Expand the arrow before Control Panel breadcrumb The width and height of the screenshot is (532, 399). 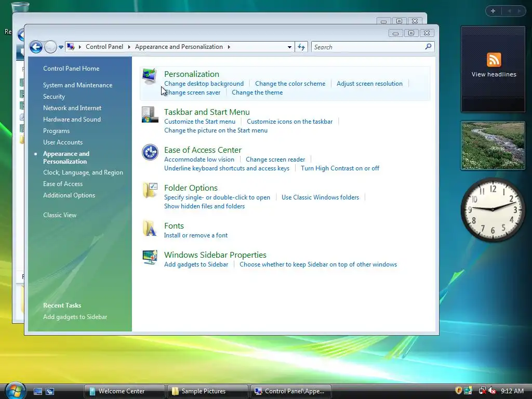[x=80, y=47]
